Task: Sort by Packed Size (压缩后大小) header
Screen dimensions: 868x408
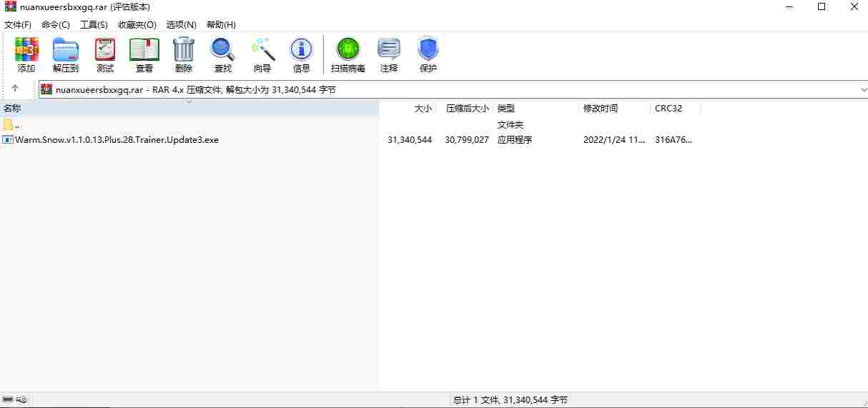Action: [x=465, y=109]
